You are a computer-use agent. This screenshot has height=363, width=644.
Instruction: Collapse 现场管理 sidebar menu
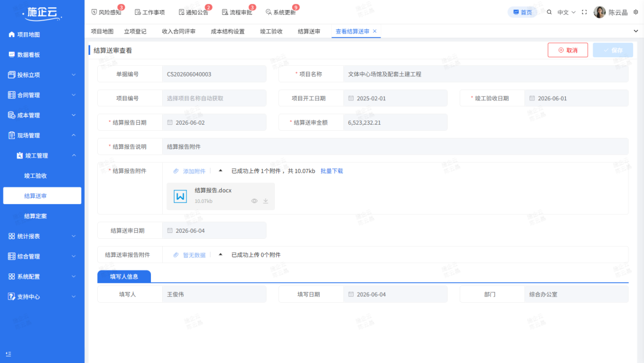click(x=42, y=136)
